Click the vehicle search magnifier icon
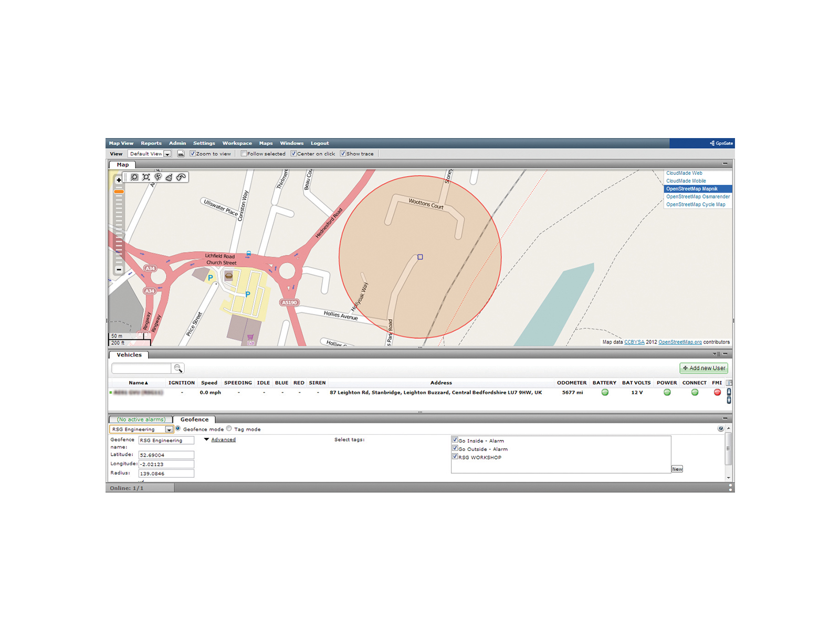This screenshot has width=840, height=630. tap(178, 368)
